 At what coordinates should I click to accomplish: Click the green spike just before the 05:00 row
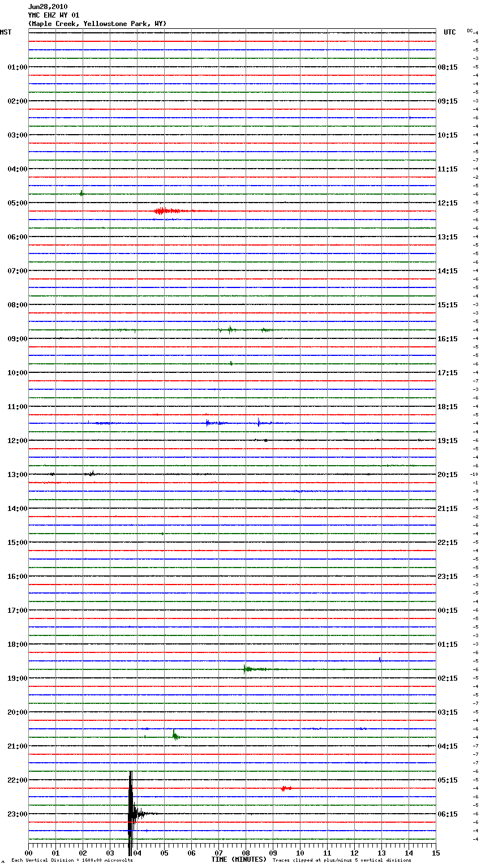click(81, 194)
